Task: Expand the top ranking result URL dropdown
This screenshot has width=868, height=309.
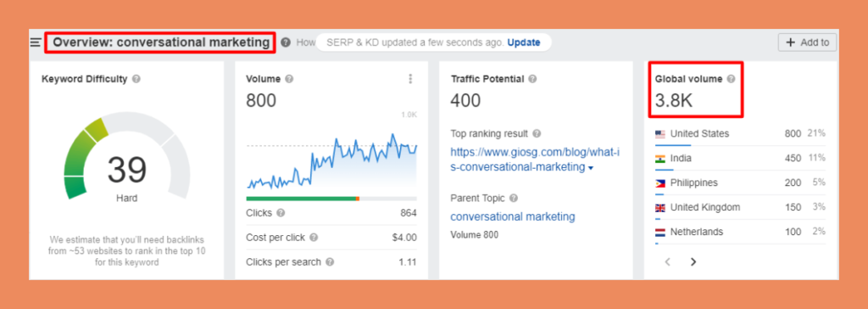Action: pos(591,168)
